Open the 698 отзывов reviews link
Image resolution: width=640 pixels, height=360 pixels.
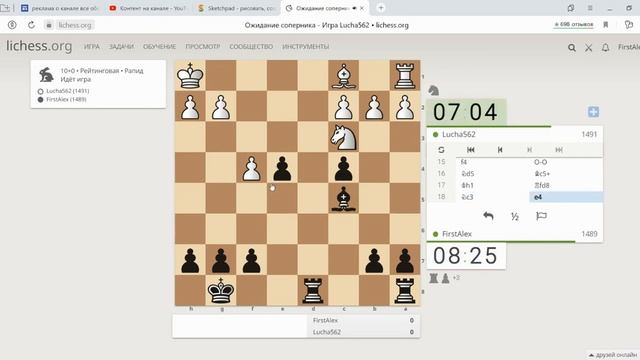[x=573, y=24]
